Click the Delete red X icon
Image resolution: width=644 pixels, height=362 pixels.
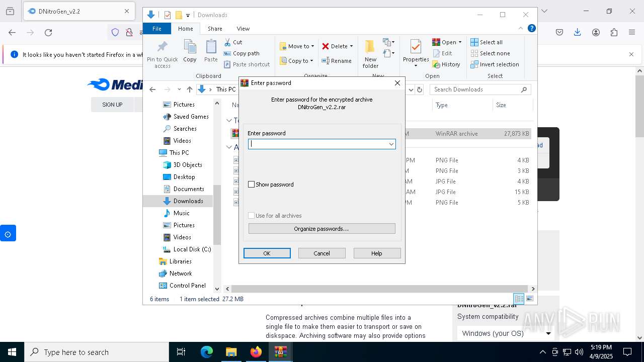coord(326,46)
